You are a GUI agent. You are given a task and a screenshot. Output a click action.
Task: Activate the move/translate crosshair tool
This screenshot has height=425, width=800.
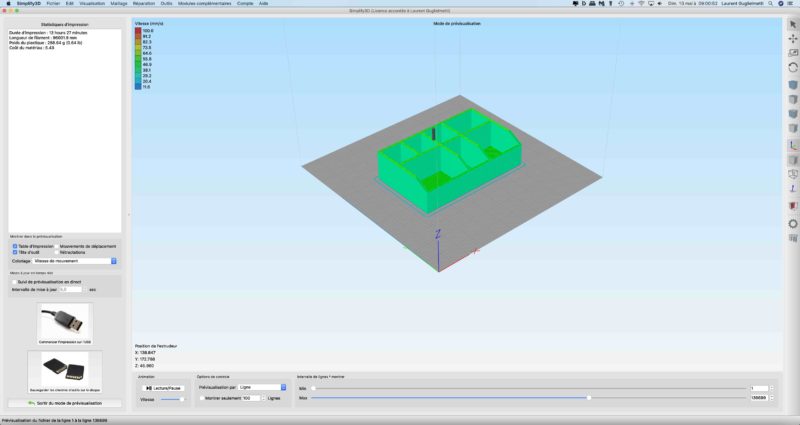coord(792,38)
